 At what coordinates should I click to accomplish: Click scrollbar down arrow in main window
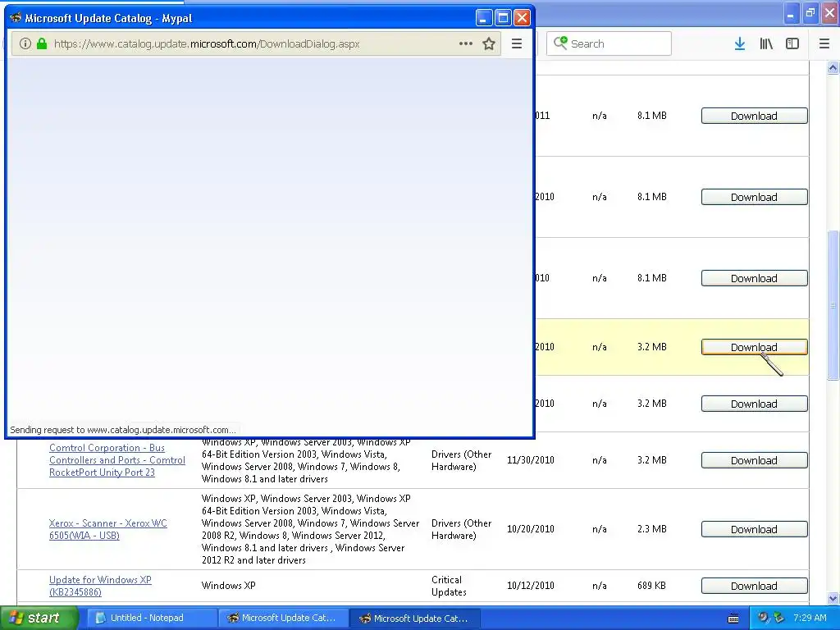click(833, 598)
